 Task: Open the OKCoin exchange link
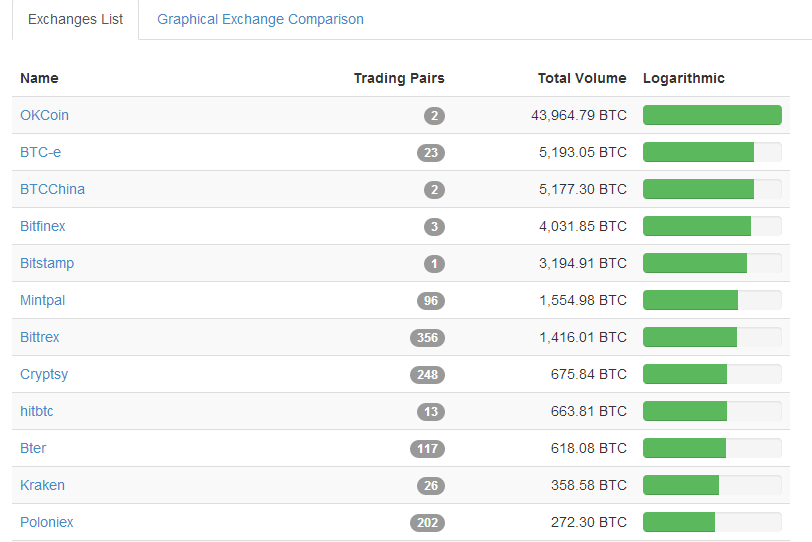tap(44, 115)
